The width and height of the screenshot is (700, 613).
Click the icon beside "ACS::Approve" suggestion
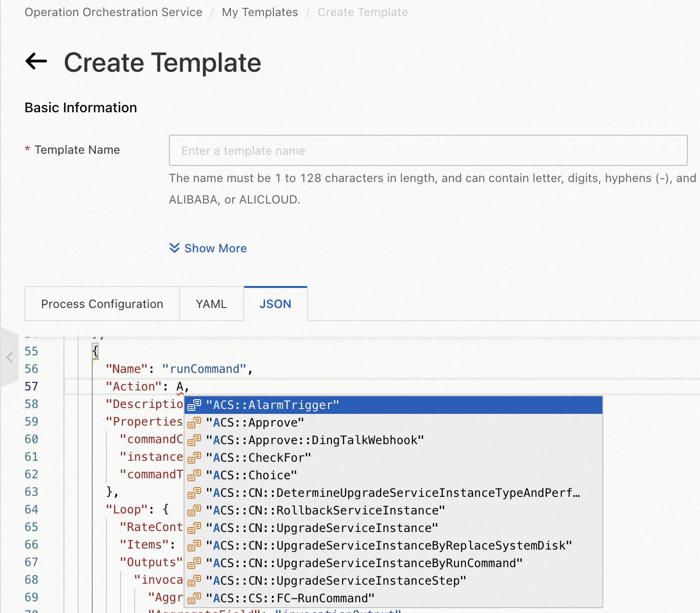click(x=194, y=423)
